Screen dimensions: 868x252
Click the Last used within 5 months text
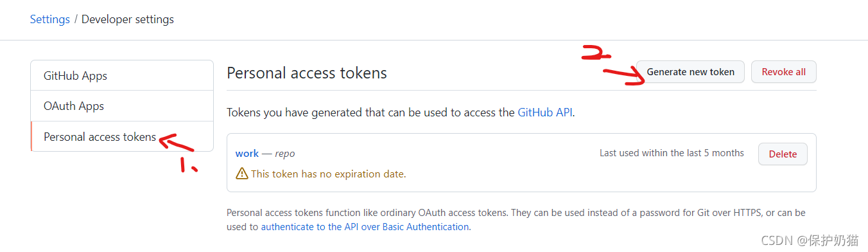672,153
